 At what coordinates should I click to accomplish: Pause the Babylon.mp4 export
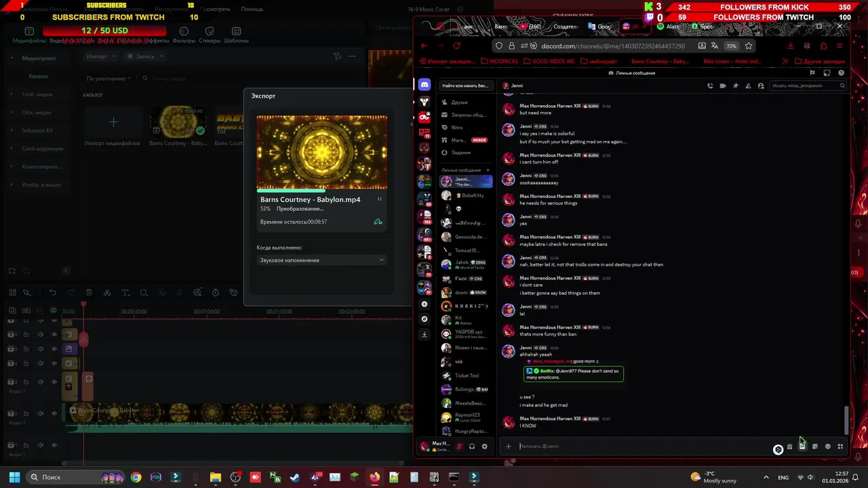point(379,199)
